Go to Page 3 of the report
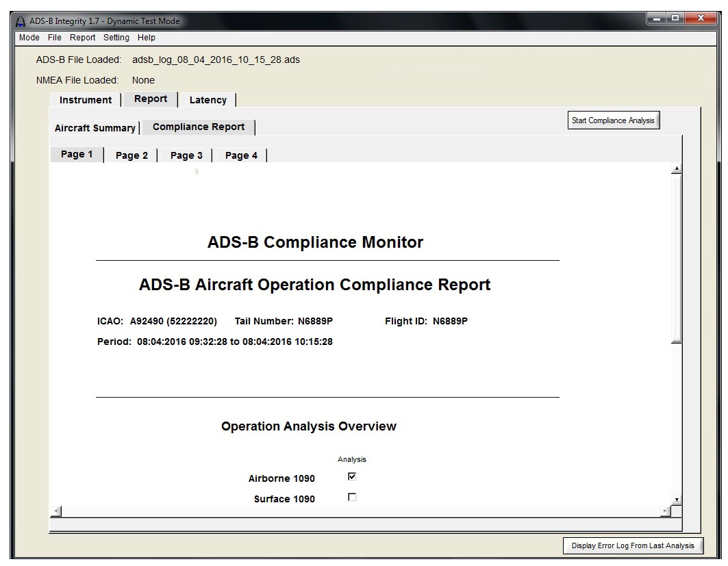Screen dimensions: 728x566 [x=186, y=155]
